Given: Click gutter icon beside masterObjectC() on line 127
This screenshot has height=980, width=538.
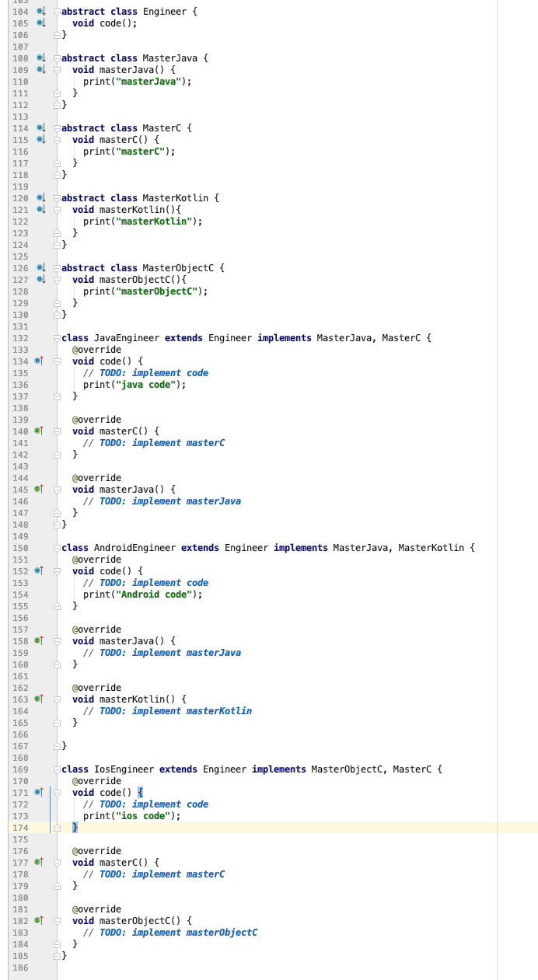Looking at the screenshot, I should (x=41, y=280).
